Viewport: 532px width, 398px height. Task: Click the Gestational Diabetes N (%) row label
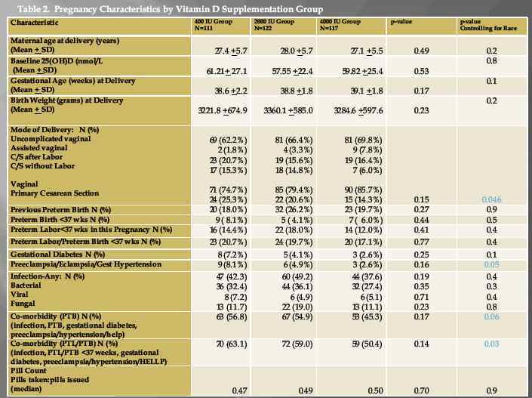point(57,256)
